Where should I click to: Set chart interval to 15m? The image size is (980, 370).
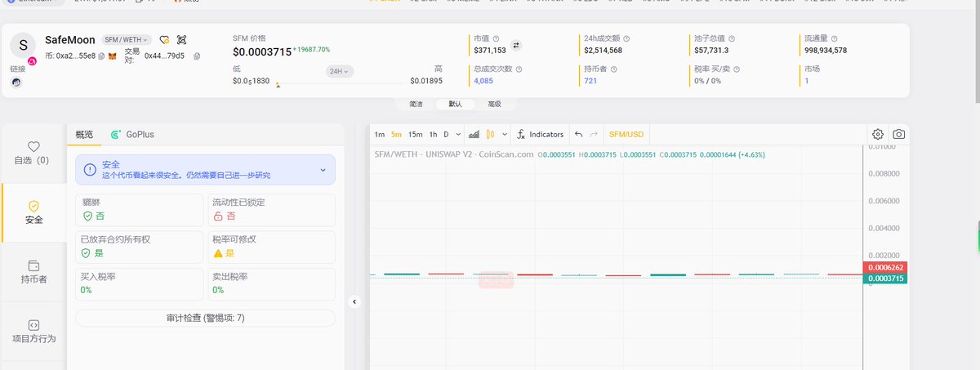pyautogui.click(x=416, y=134)
